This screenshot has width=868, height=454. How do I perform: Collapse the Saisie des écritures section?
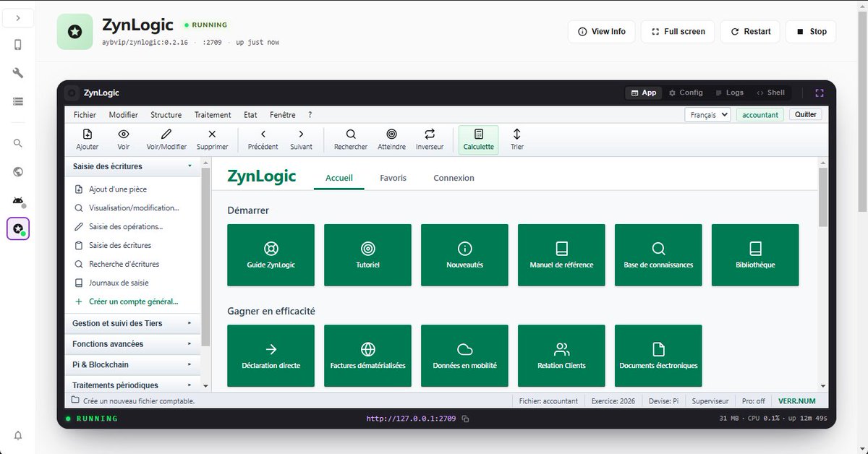tap(133, 166)
